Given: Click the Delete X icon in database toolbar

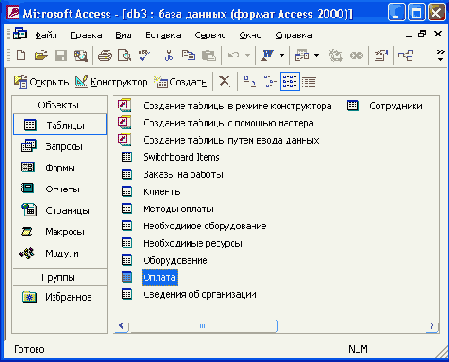Looking at the screenshot, I should coord(224,81).
